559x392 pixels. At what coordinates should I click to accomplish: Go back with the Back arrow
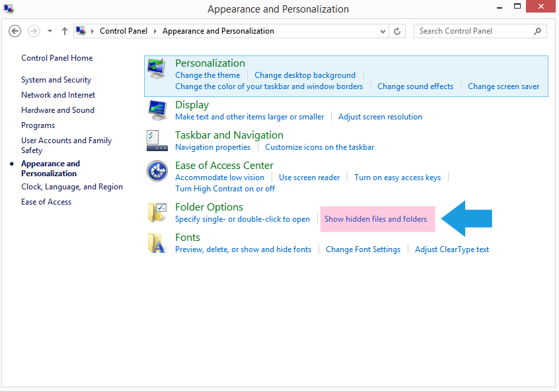(x=15, y=31)
